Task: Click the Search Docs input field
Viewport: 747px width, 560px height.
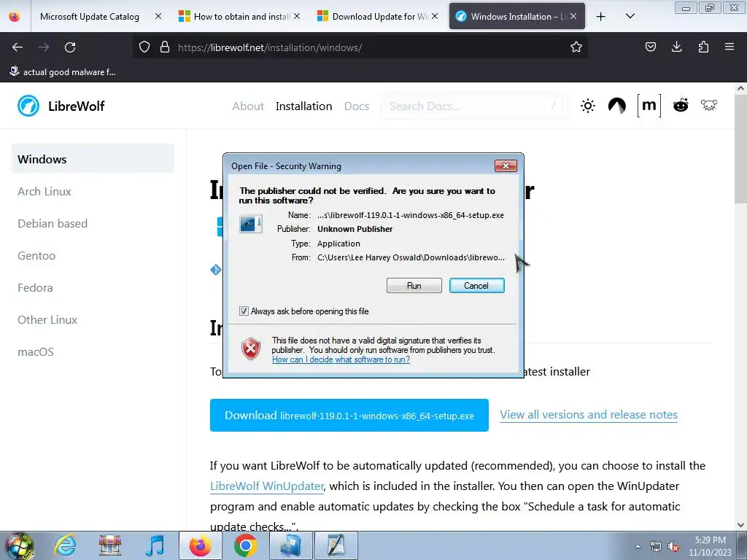Action: pos(474,106)
